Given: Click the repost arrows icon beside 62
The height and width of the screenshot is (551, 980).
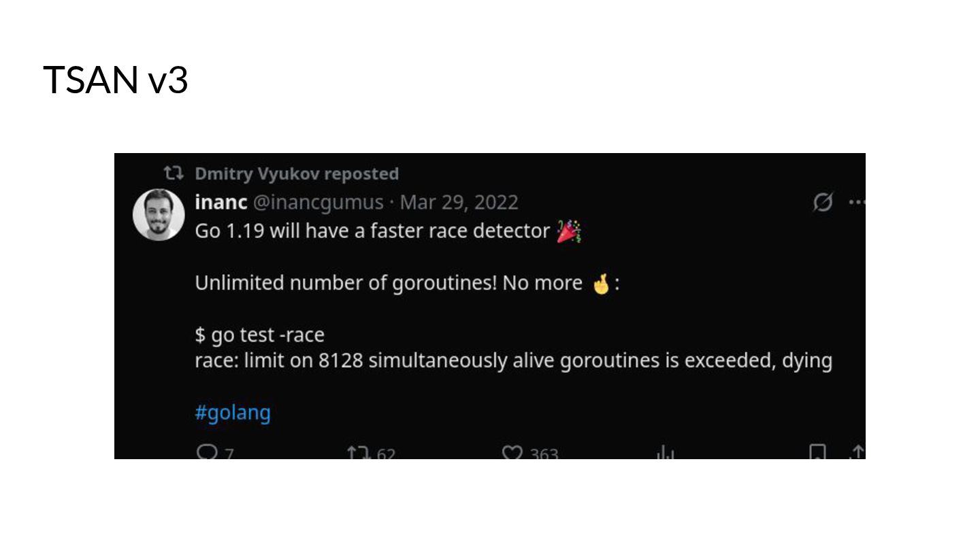Looking at the screenshot, I should (358, 452).
